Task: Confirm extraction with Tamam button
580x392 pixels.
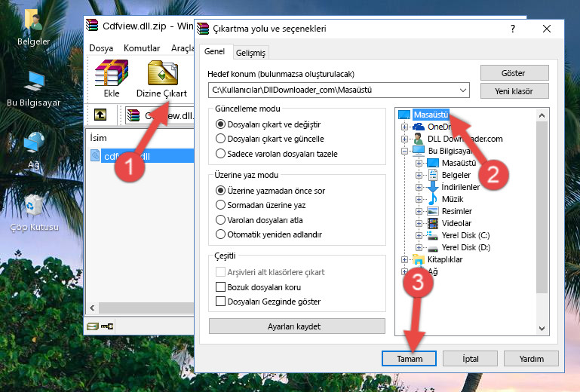Action: click(x=409, y=358)
